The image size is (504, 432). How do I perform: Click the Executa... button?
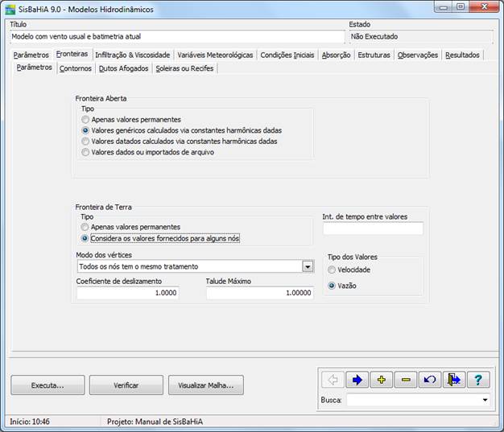(x=48, y=385)
